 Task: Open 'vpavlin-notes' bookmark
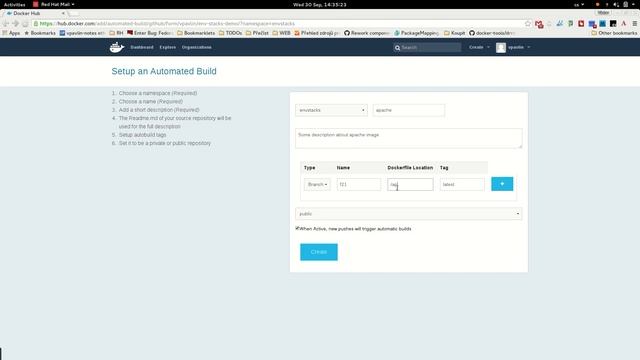point(82,33)
